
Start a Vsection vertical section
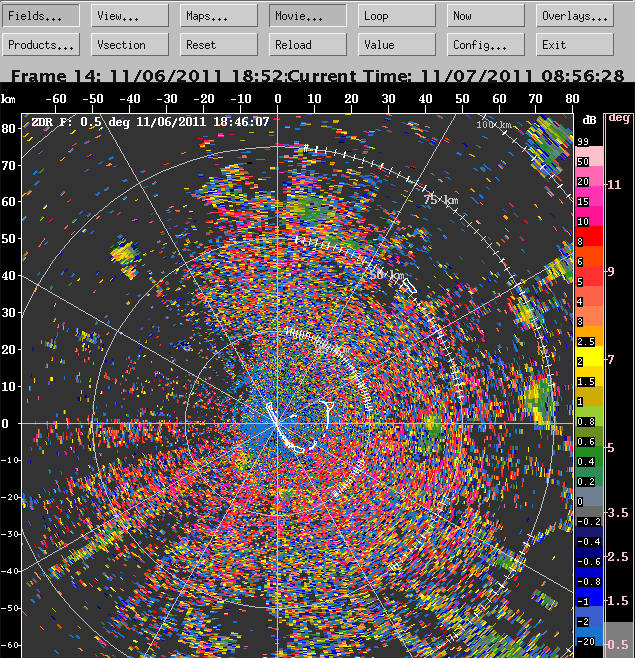click(x=130, y=44)
